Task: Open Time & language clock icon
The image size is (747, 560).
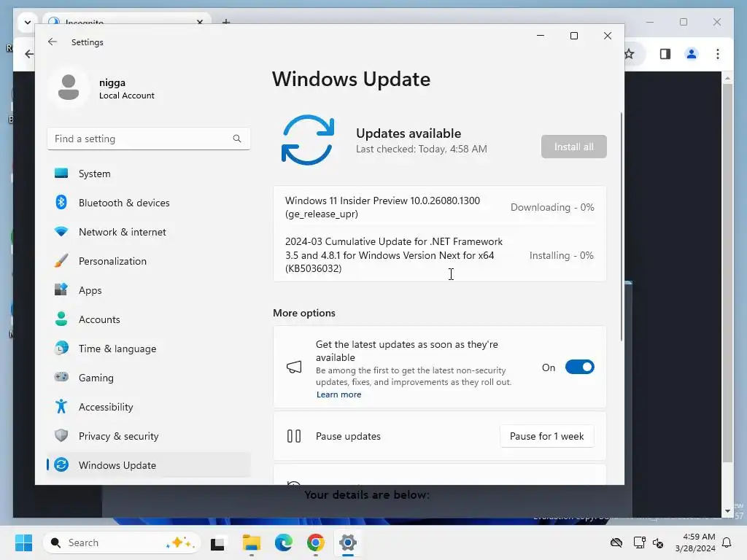Action: [61, 348]
